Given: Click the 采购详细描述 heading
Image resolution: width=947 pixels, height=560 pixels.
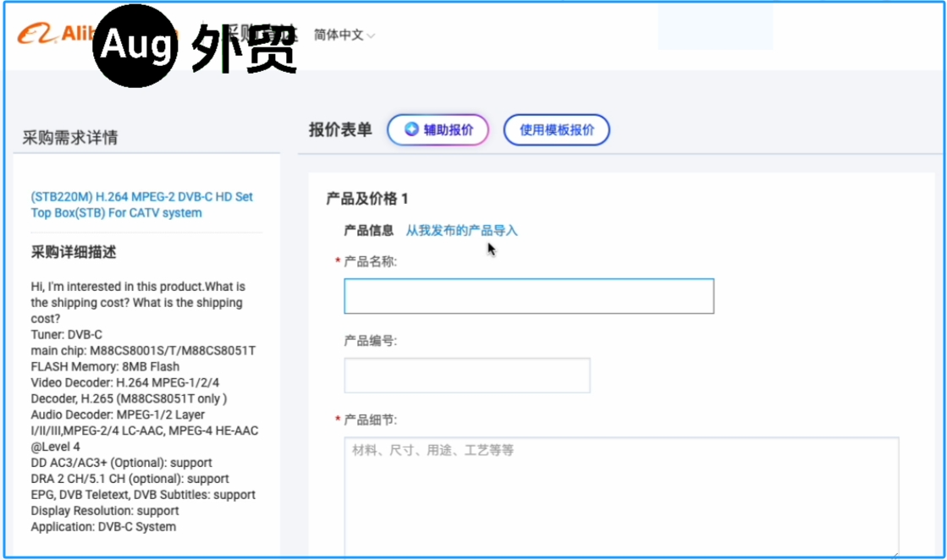Looking at the screenshot, I should [73, 252].
